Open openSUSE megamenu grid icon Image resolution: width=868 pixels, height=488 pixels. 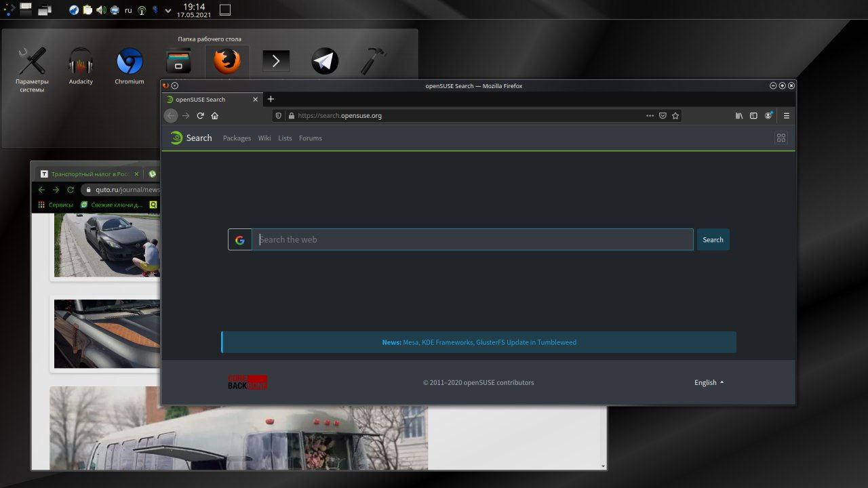click(x=781, y=138)
